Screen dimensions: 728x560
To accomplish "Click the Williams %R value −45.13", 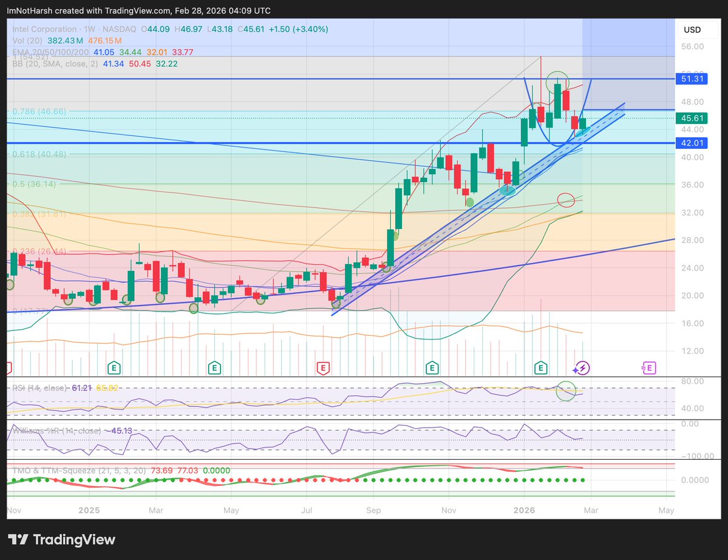I will tap(118, 431).
